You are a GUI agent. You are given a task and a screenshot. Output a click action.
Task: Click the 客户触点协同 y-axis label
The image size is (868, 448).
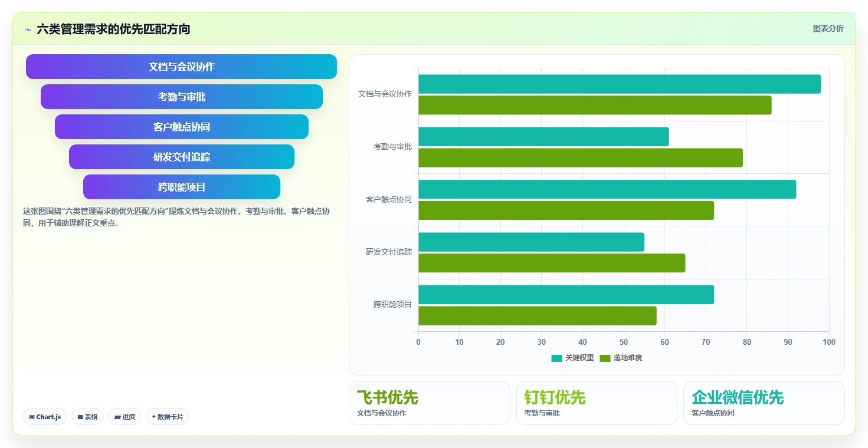[x=389, y=199]
